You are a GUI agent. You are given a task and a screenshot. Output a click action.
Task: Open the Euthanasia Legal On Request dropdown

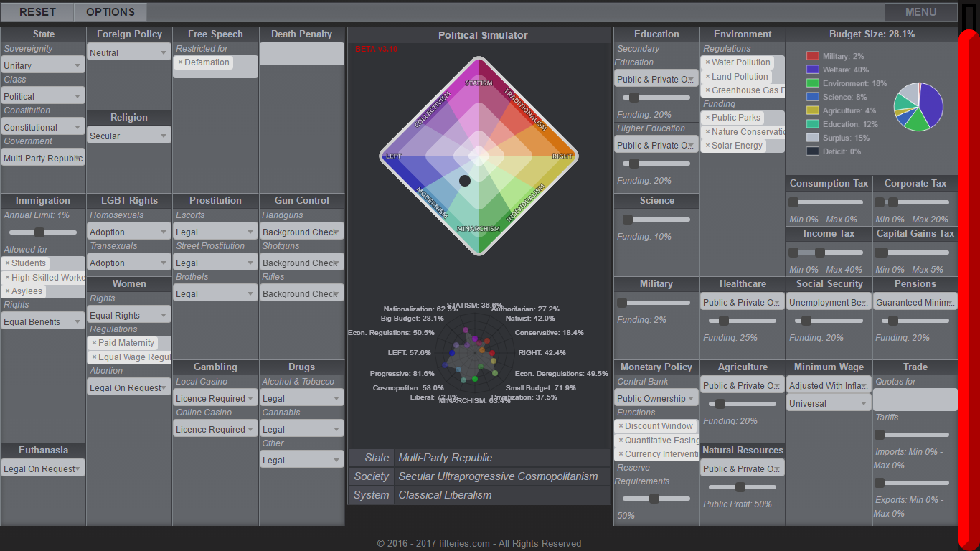(43, 468)
